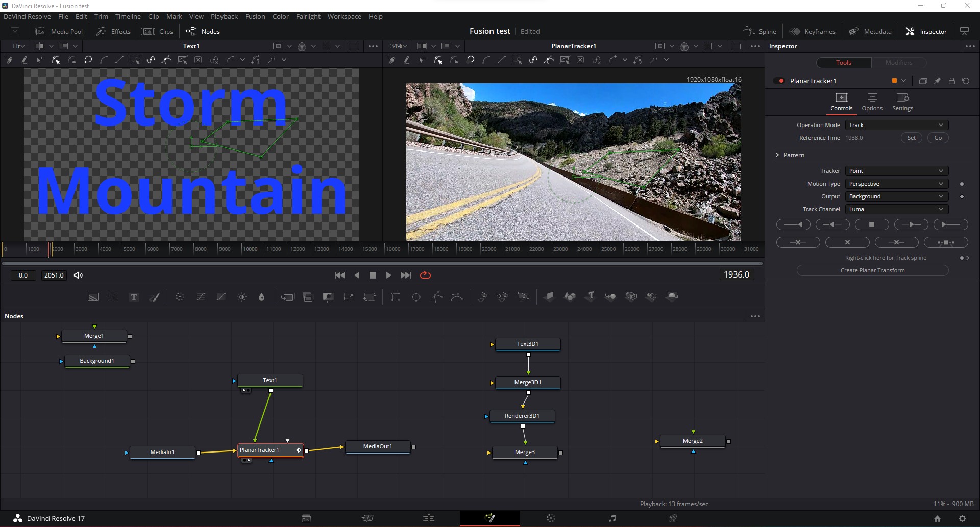Click the Set reference time button

(911, 138)
